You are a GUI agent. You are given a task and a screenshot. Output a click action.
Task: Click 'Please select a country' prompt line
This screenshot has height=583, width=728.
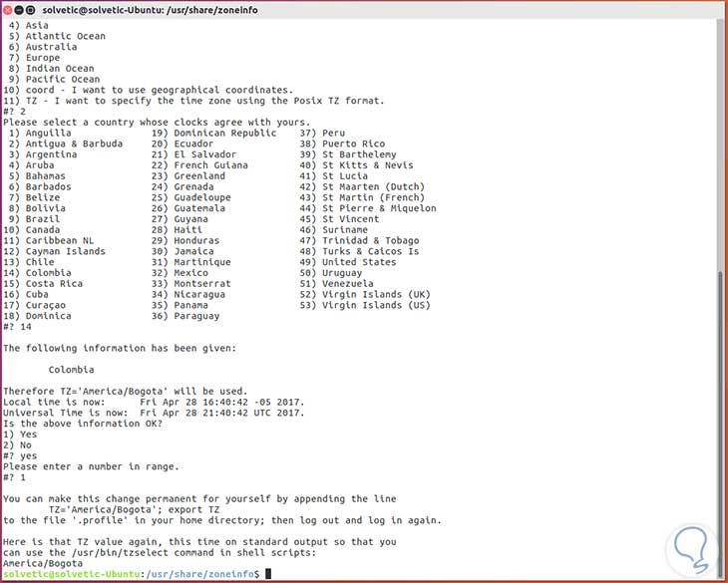pyautogui.click(x=157, y=123)
